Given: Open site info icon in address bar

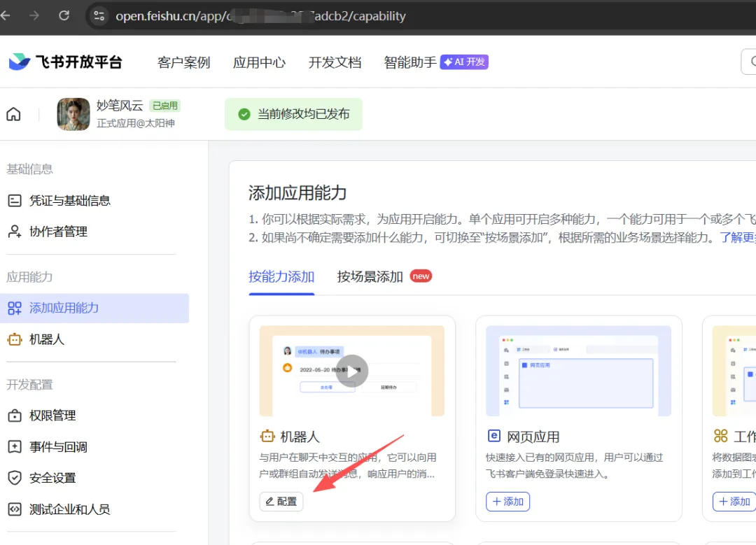Looking at the screenshot, I should (x=99, y=16).
